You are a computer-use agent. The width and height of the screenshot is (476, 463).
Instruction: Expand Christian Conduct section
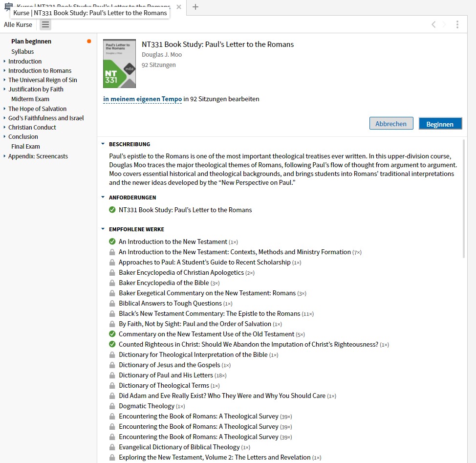tap(4, 127)
